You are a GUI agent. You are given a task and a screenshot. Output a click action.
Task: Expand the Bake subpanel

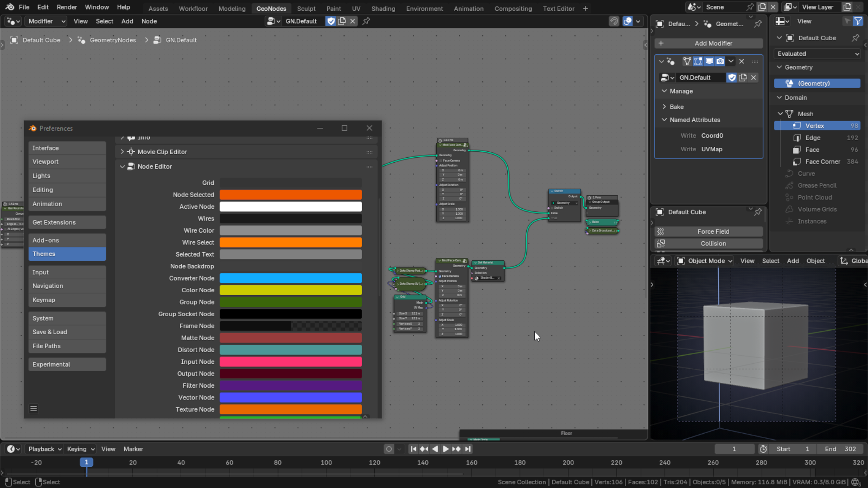point(664,107)
